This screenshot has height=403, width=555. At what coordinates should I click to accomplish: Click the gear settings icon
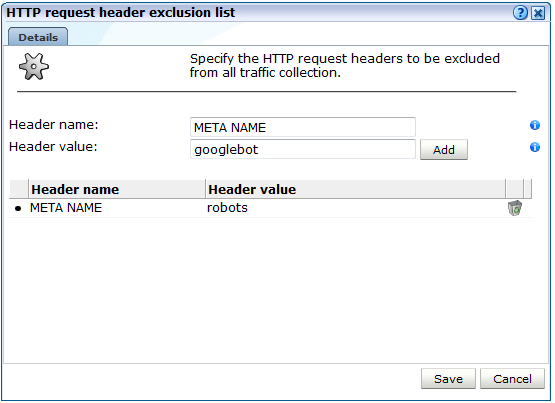point(34,66)
